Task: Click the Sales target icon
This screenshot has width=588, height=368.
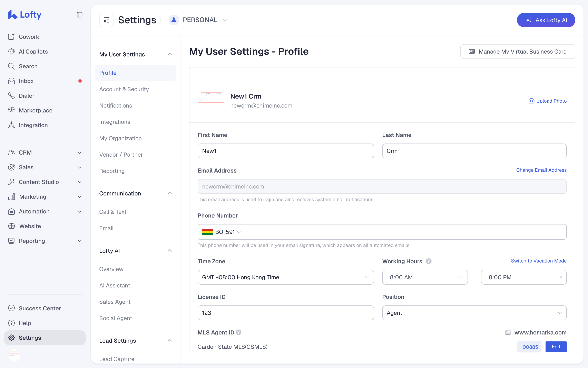Action: click(x=11, y=167)
